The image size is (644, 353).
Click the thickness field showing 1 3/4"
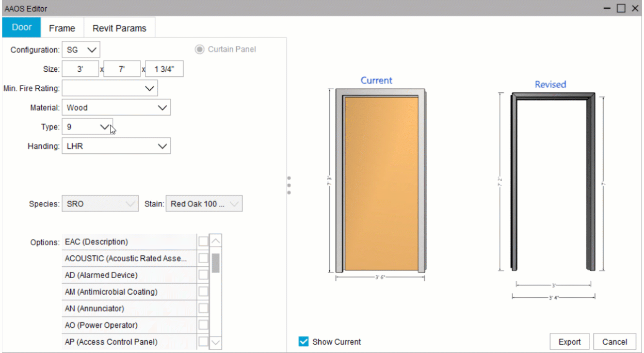coord(164,68)
